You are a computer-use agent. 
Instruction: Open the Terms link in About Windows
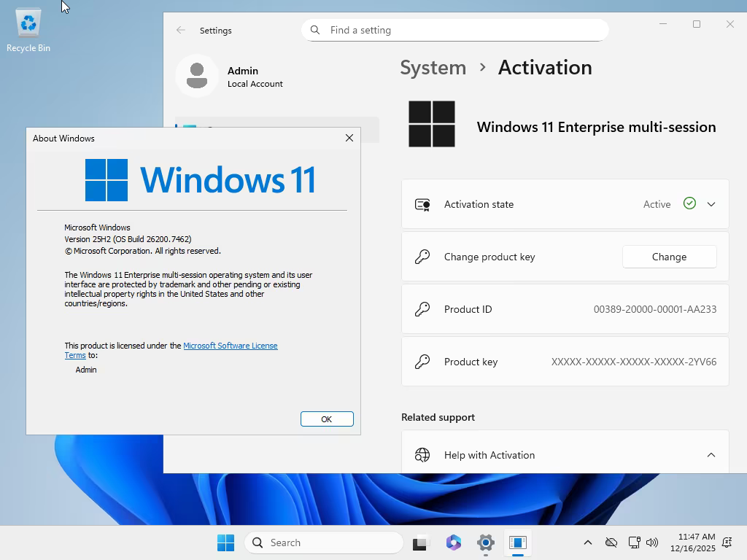pos(75,355)
